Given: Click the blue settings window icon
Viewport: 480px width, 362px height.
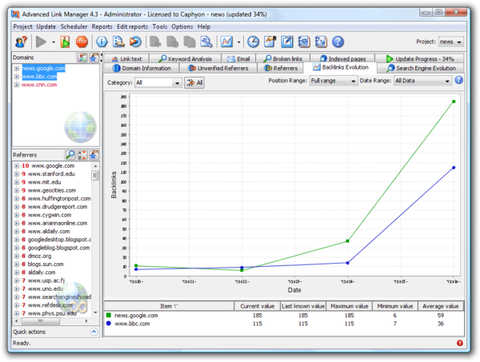Looking at the screenshot, I should coord(304,42).
